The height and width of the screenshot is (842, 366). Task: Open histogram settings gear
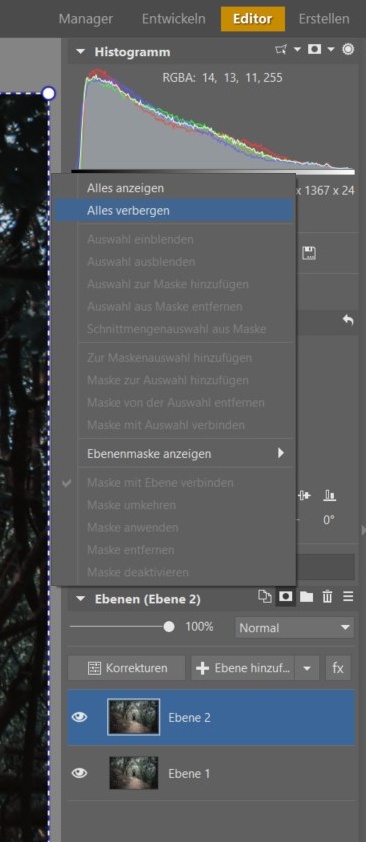pos(348,49)
